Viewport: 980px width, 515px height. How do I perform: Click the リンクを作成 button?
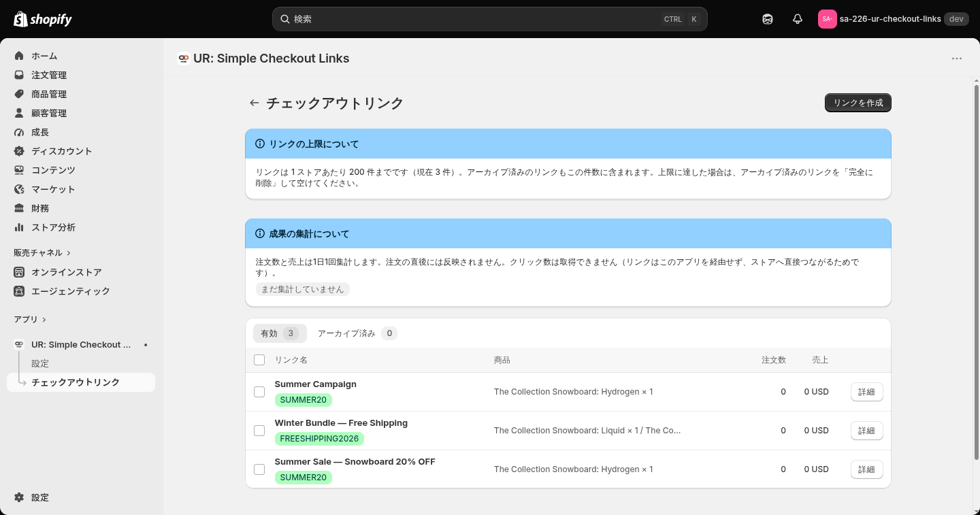[x=858, y=103]
